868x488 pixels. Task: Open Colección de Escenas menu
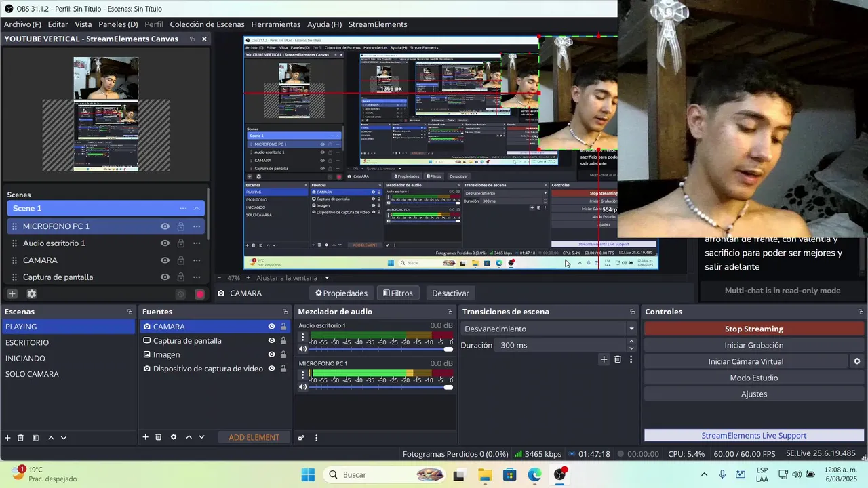(208, 24)
